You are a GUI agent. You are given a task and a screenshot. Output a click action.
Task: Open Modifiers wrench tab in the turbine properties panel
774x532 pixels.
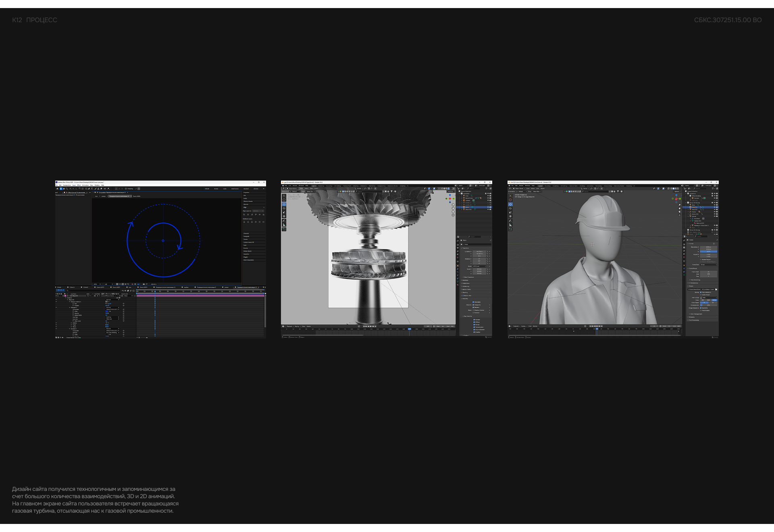coord(458,269)
